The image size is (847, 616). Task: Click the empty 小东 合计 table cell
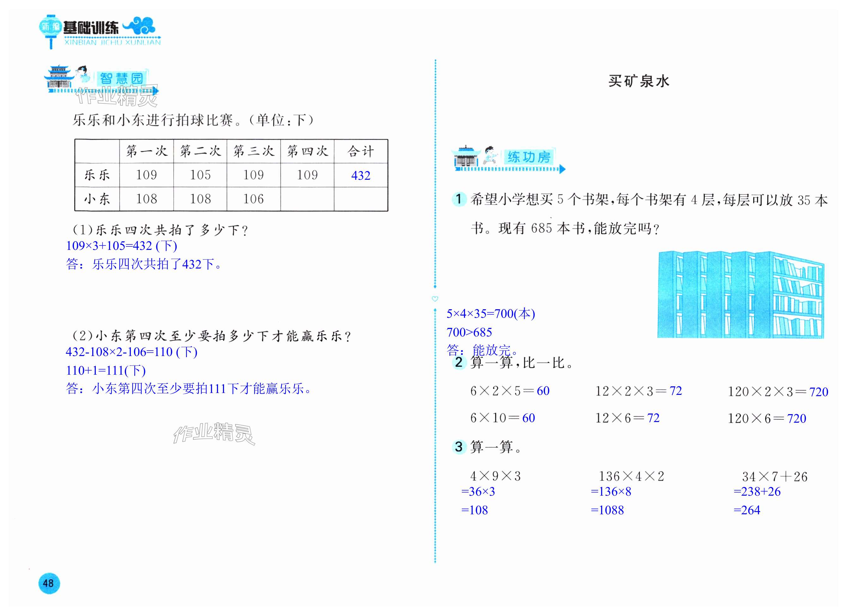pos(361,199)
